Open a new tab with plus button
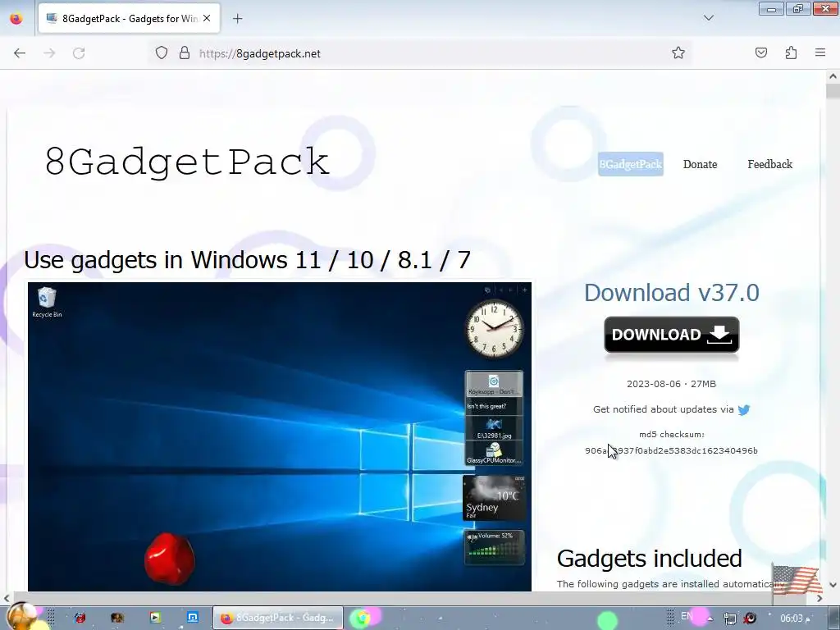This screenshot has width=840, height=630. click(237, 19)
